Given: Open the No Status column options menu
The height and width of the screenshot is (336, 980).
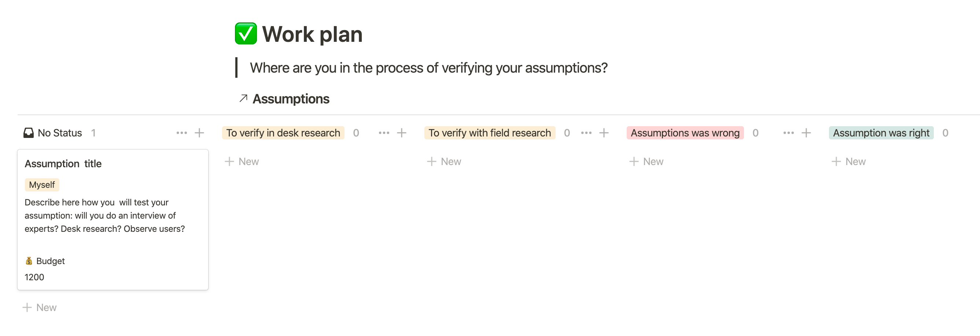Looking at the screenshot, I should coord(181,133).
